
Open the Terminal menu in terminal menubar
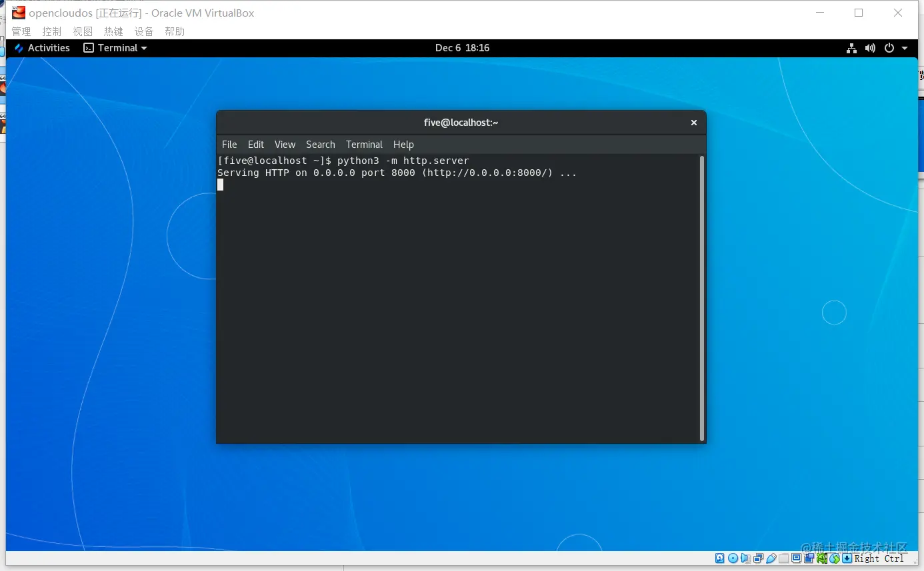(364, 145)
